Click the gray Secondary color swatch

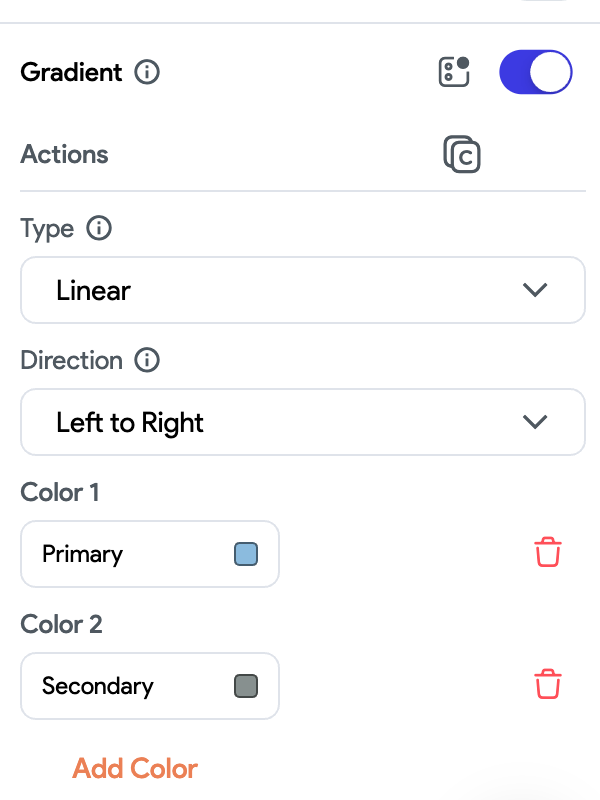pyautogui.click(x=245, y=686)
